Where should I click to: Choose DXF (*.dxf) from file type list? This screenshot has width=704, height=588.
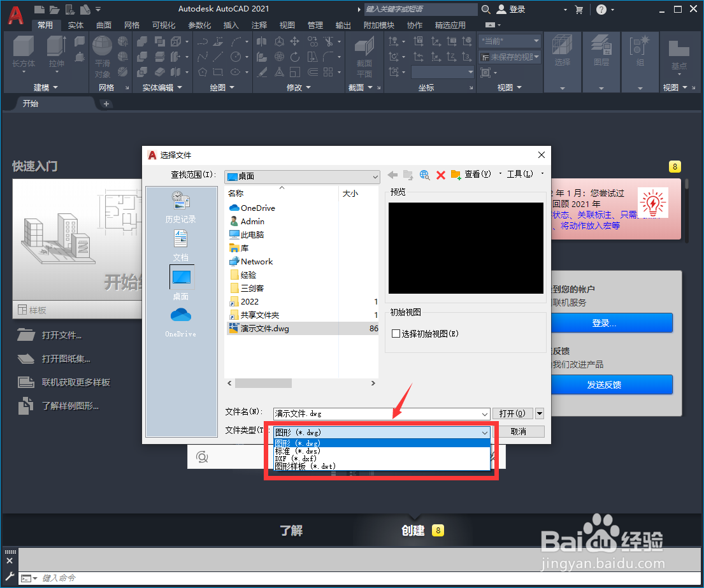click(382, 459)
